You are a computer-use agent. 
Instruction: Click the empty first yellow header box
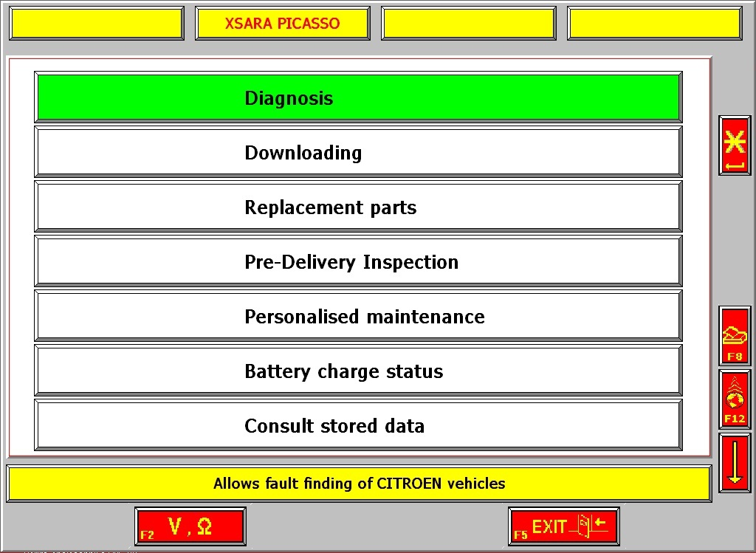coord(96,24)
